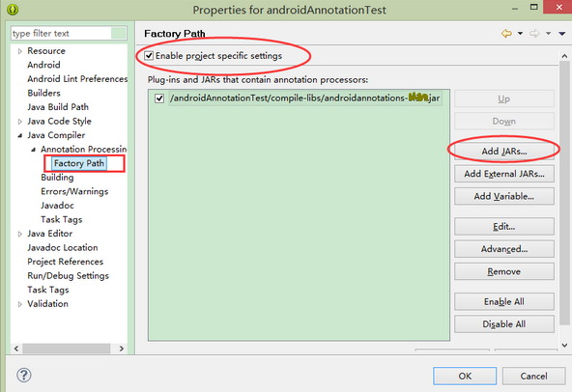Open the view menu triangle in header
Screen dimensions: 572x392
tap(561, 34)
